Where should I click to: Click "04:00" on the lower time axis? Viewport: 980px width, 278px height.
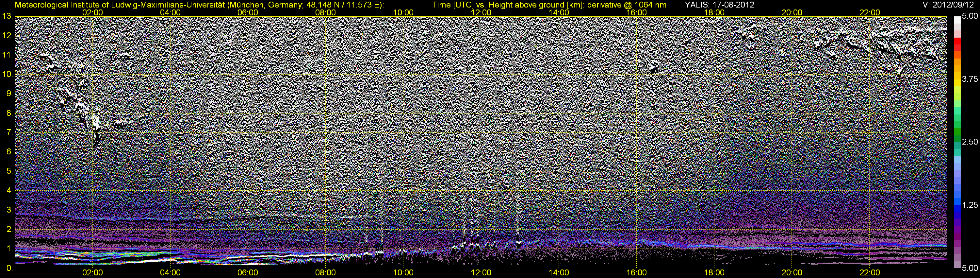coord(170,273)
